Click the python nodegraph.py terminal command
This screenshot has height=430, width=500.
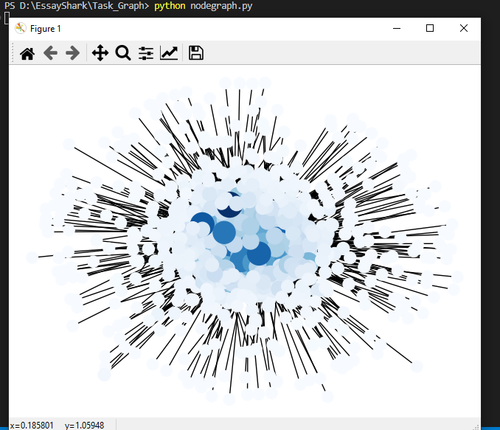(x=203, y=6)
